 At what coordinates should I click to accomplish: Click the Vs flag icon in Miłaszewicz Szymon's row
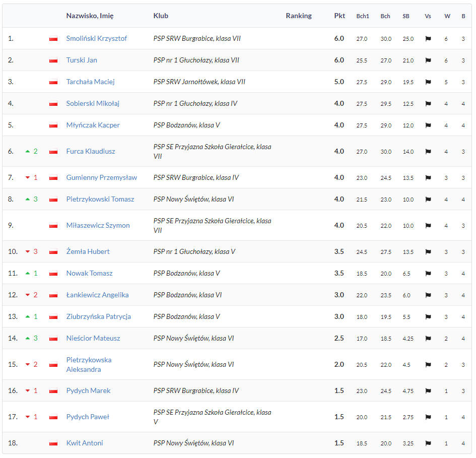428,226
